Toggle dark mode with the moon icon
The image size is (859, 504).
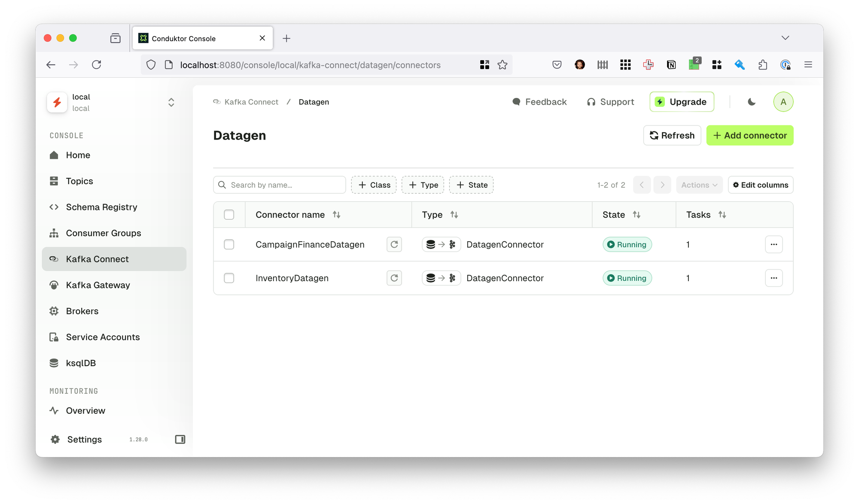[750, 102]
